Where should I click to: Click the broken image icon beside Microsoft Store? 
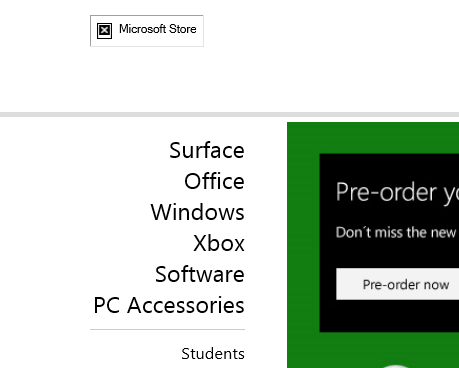tap(104, 31)
